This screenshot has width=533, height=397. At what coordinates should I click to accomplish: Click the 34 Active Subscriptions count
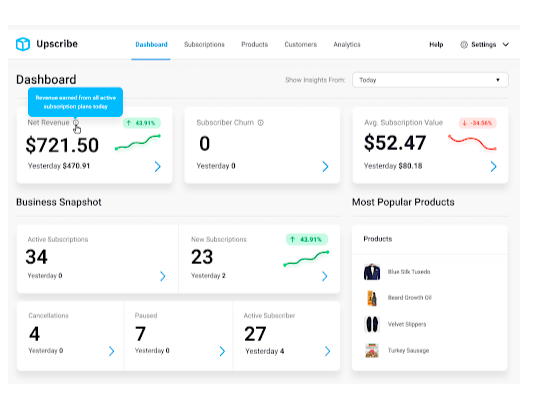pyautogui.click(x=36, y=257)
